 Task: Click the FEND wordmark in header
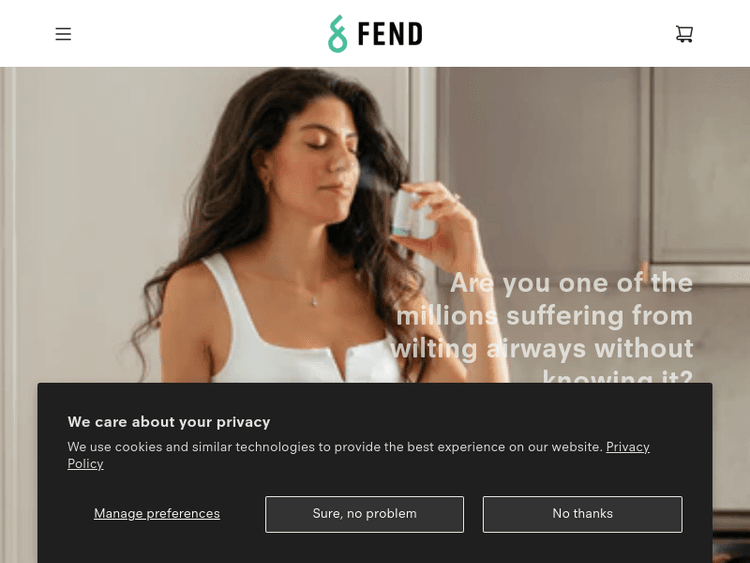click(390, 34)
